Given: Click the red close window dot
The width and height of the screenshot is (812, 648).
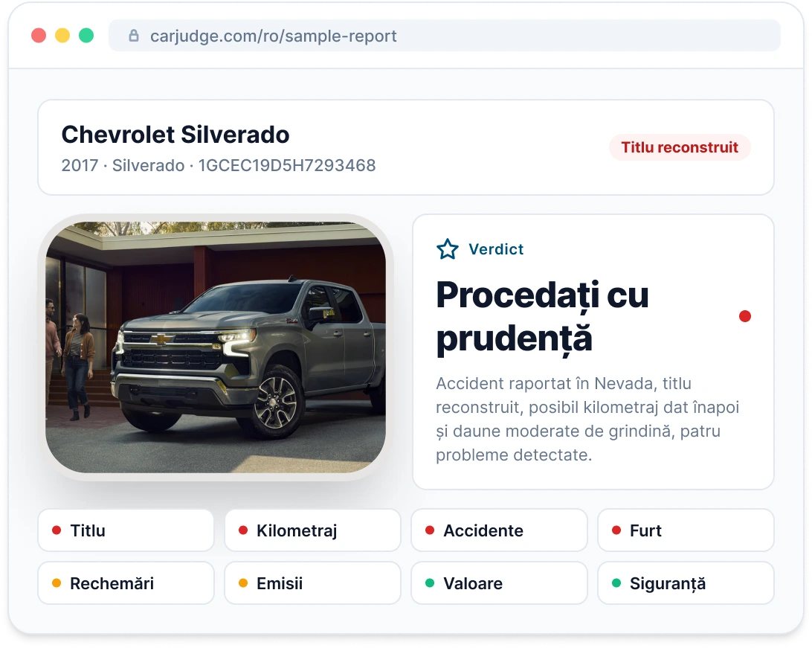Looking at the screenshot, I should coord(39,35).
